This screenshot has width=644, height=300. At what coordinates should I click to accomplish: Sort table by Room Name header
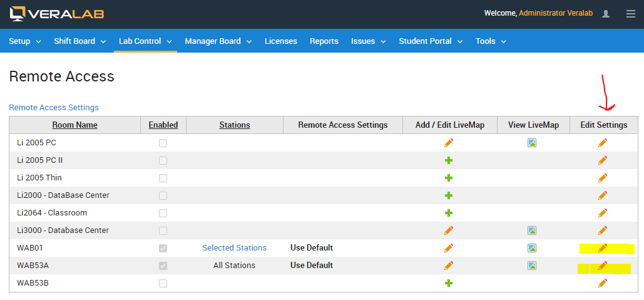74,125
